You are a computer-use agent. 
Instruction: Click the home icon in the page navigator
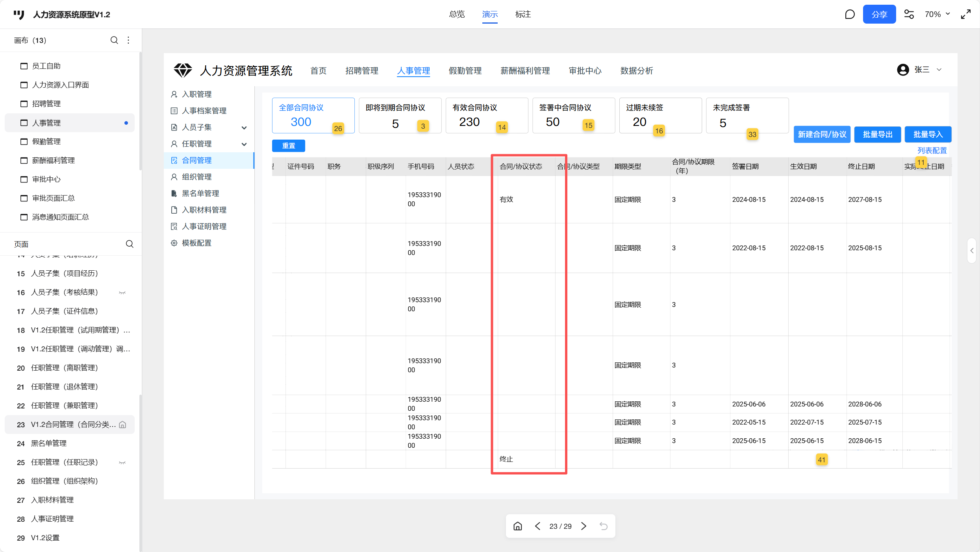click(518, 526)
